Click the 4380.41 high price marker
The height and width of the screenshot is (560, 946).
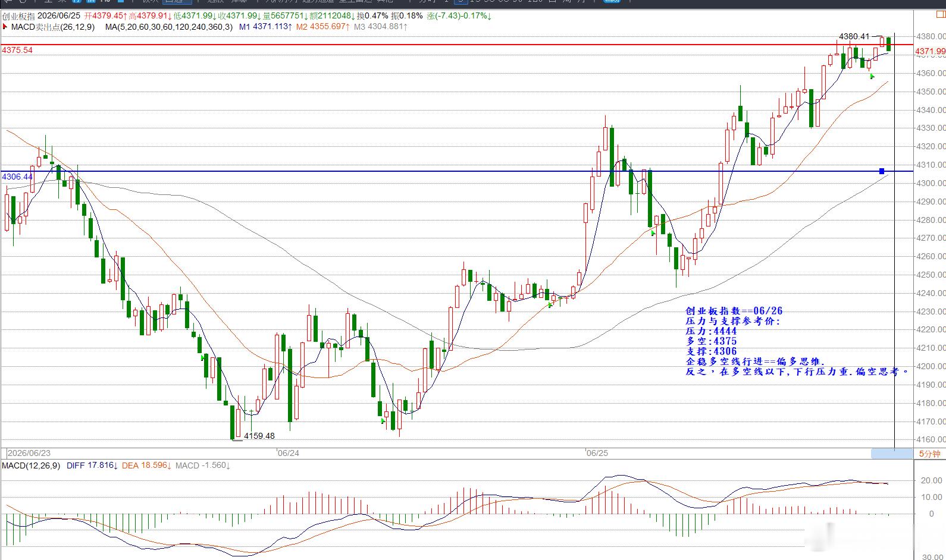pos(854,37)
